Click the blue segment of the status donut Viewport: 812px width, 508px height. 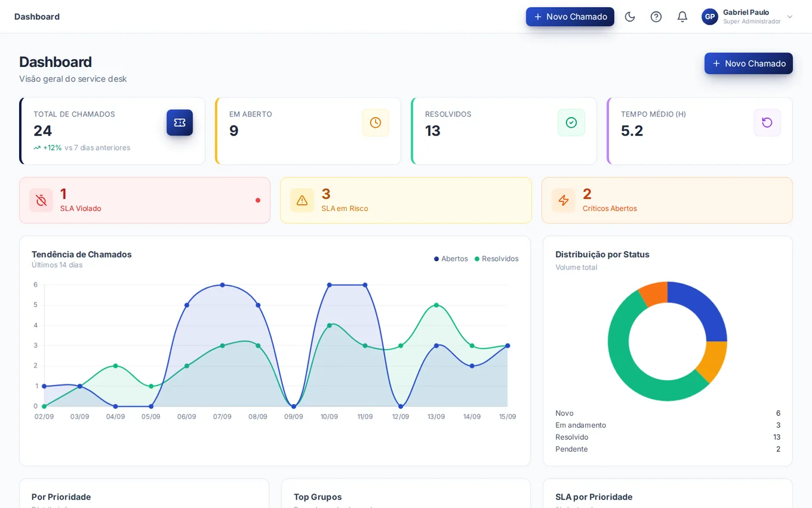(702, 307)
